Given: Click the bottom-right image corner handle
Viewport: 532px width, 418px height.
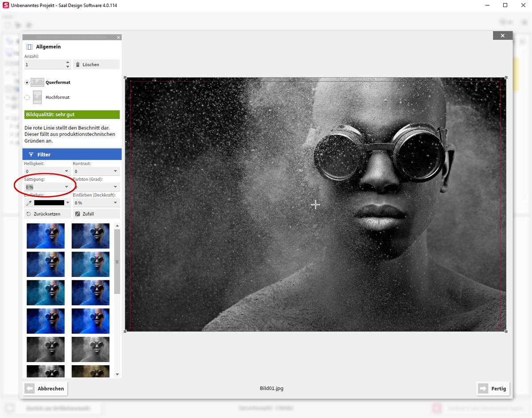Looking at the screenshot, I should [x=506, y=331].
